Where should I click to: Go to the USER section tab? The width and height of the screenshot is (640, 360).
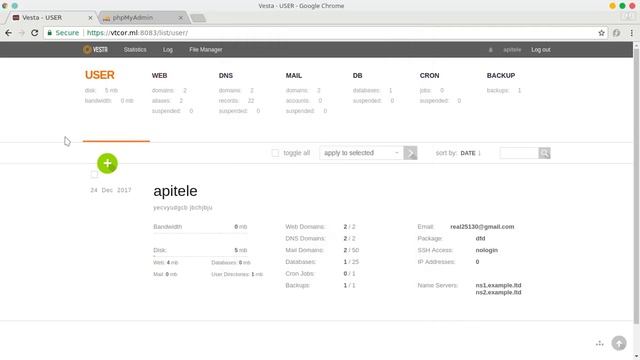tap(100, 75)
